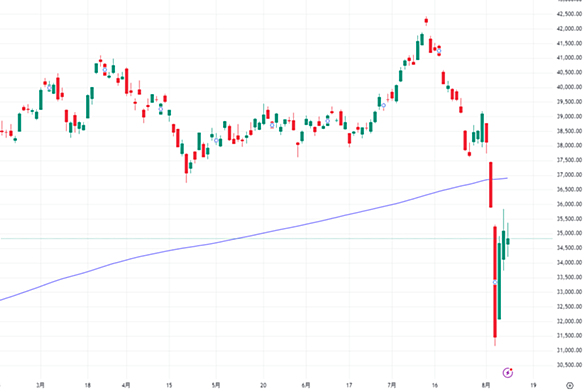Click the 18 date label on time axis
This screenshot has width=586, height=391.
pos(87,385)
